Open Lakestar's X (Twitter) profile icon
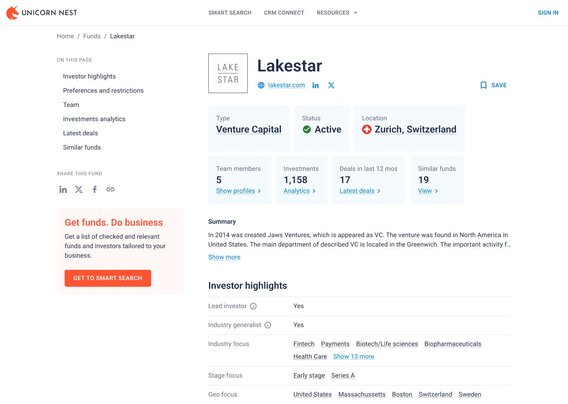 (x=331, y=85)
